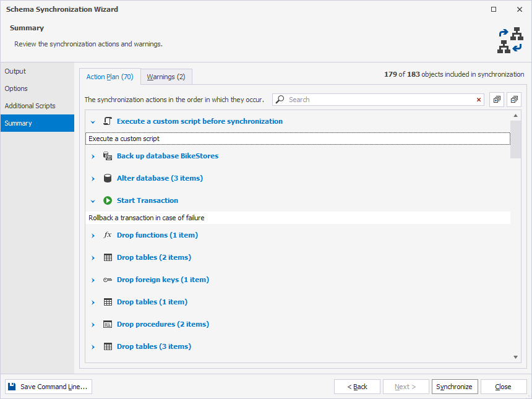Click the key icon beside Drop foreign keys
Viewport: 532px width, 399px height.
pyautogui.click(x=108, y=280)
